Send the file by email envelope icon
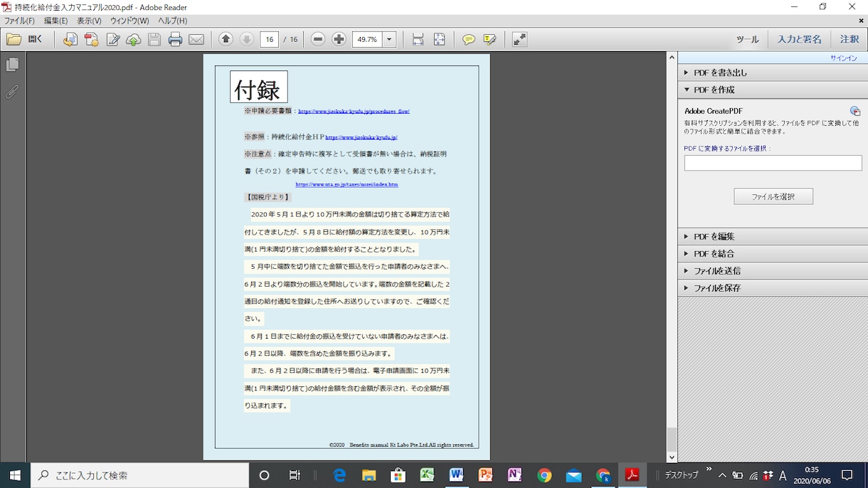The height and width of the screenshot is (488, 868). 196,40
